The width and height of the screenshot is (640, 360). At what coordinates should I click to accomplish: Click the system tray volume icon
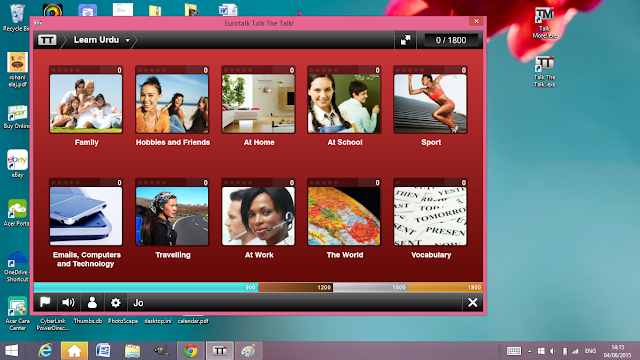coord(553,351)
